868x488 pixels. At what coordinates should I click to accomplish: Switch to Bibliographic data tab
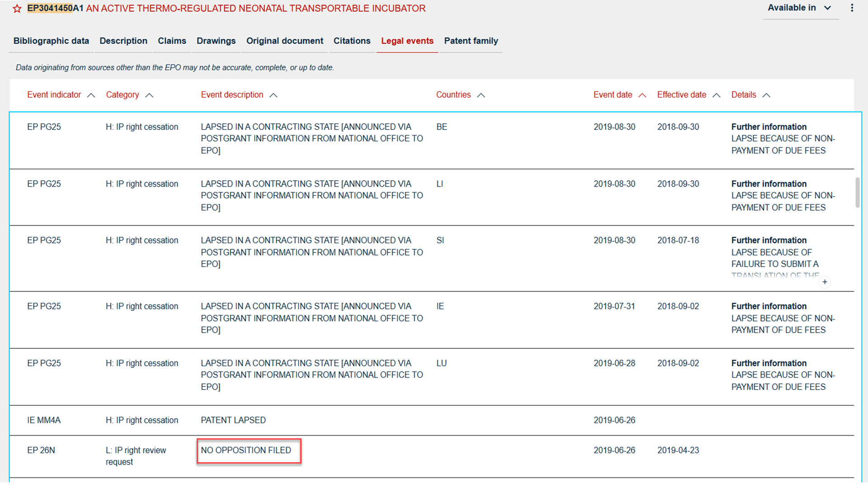[51, 41]
